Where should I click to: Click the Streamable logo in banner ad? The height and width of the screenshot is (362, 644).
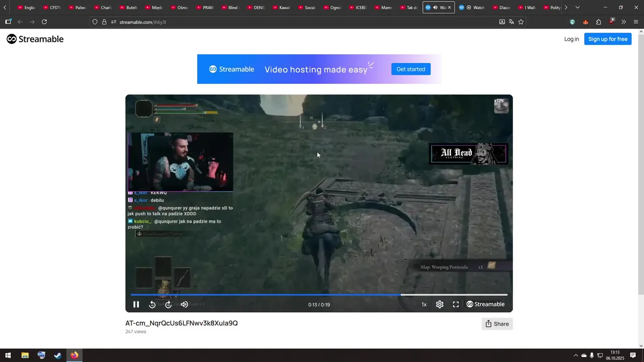point(231,69)
